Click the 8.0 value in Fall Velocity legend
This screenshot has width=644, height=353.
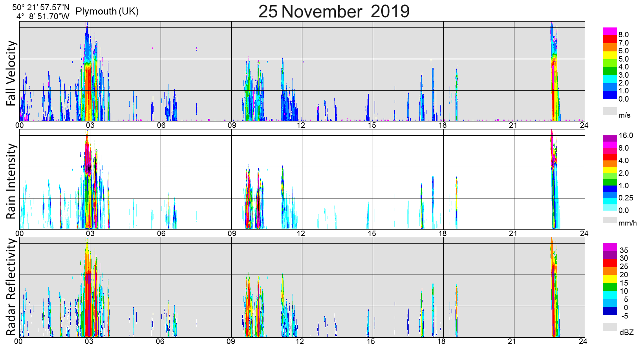pos(624,35)
